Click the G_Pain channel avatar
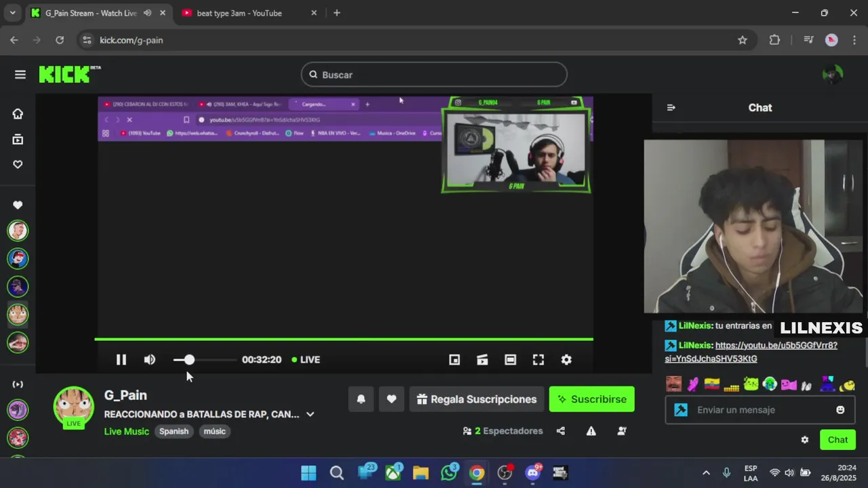The width and height of the screenshot is (868, 488). [73, 406]
